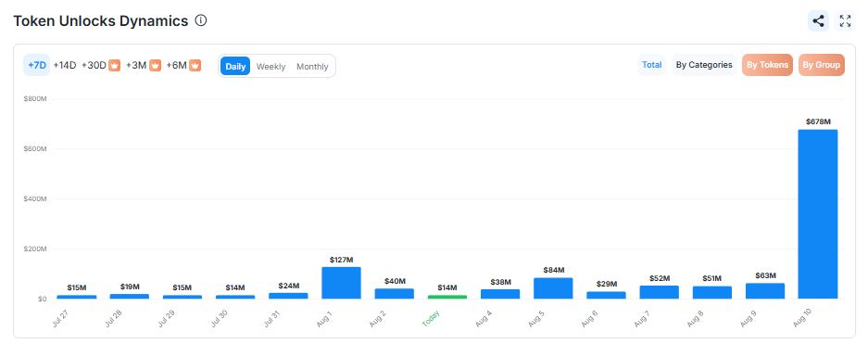Screen dimensions: 868x344
Task: Click the crown icon next to +30D
Action: [115, 65]
